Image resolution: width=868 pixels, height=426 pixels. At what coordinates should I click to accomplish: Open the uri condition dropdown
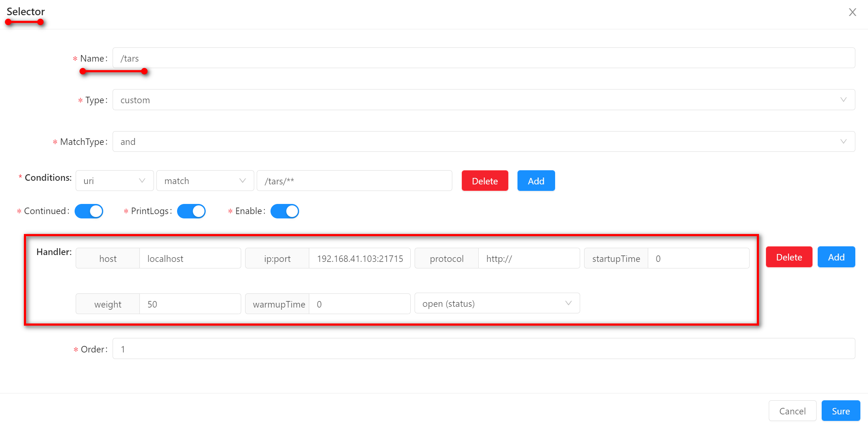tap(114, 181)
